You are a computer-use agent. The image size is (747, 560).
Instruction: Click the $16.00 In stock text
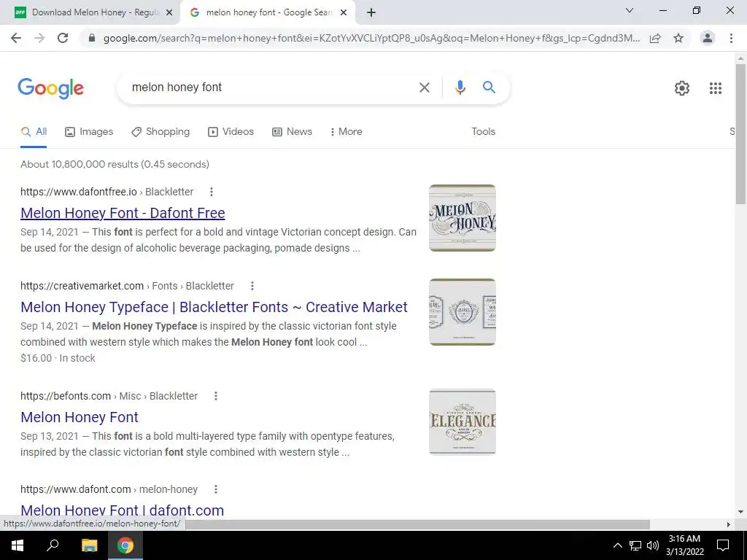pyautogui.click(x=58, y=358)
